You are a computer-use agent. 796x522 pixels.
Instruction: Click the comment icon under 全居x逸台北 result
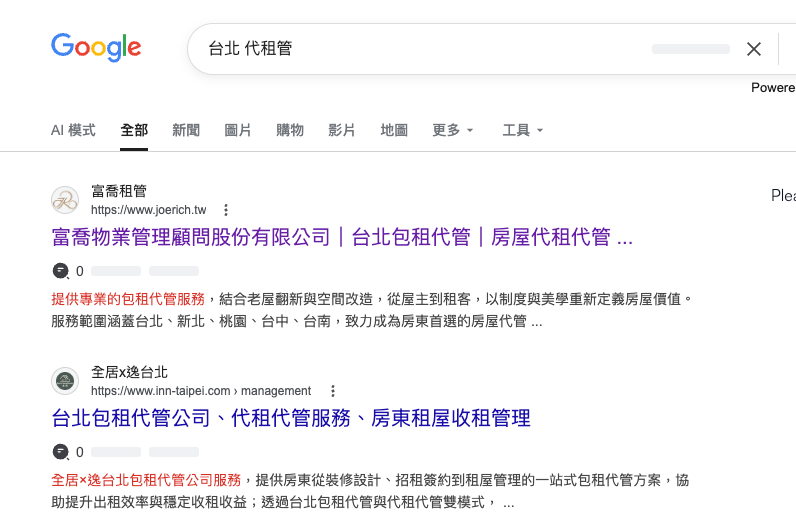click(x=61, y=451)
